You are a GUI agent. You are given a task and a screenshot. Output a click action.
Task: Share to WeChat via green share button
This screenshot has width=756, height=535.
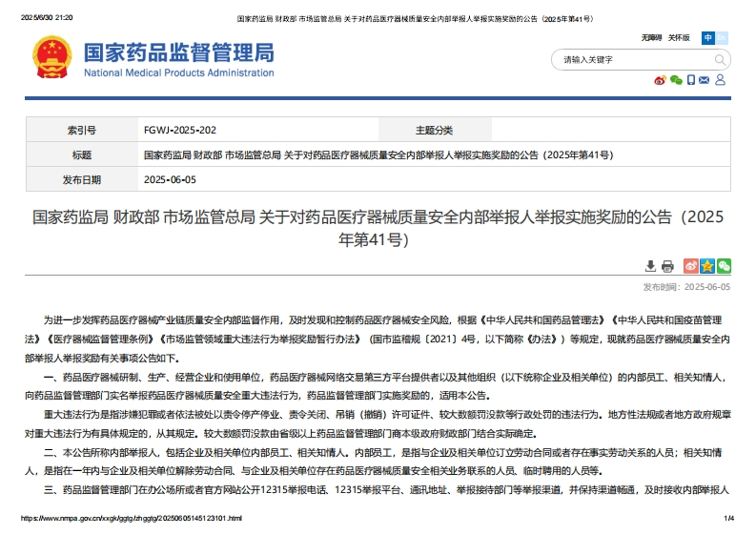pyautogui.click(x=724, y=266)
